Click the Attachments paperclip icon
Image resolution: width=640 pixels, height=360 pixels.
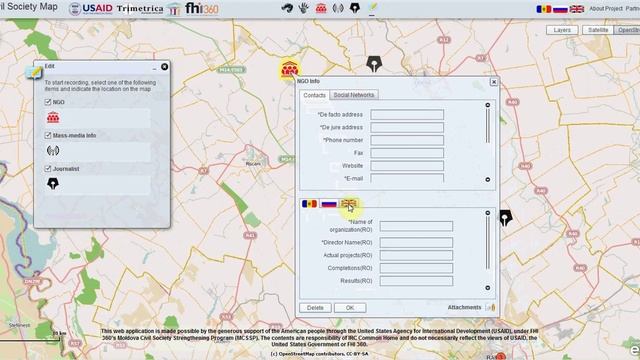[x=491, y=307]
